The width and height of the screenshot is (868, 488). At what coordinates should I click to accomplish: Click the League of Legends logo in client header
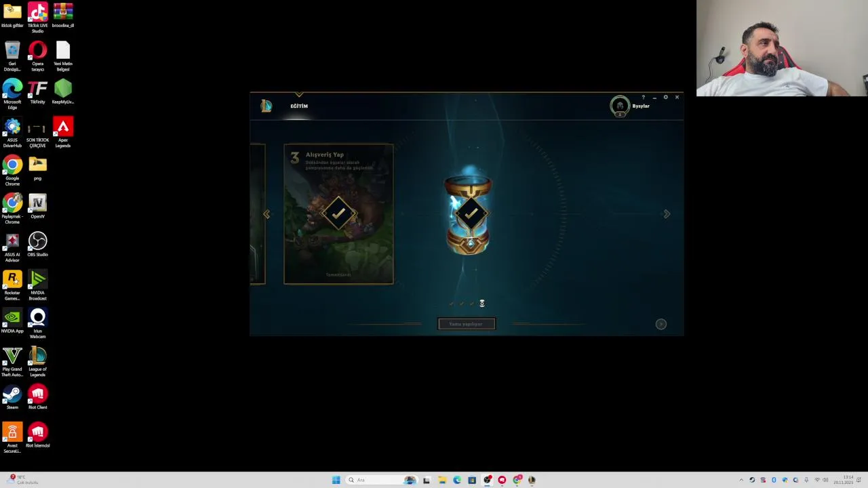(266, 106)
